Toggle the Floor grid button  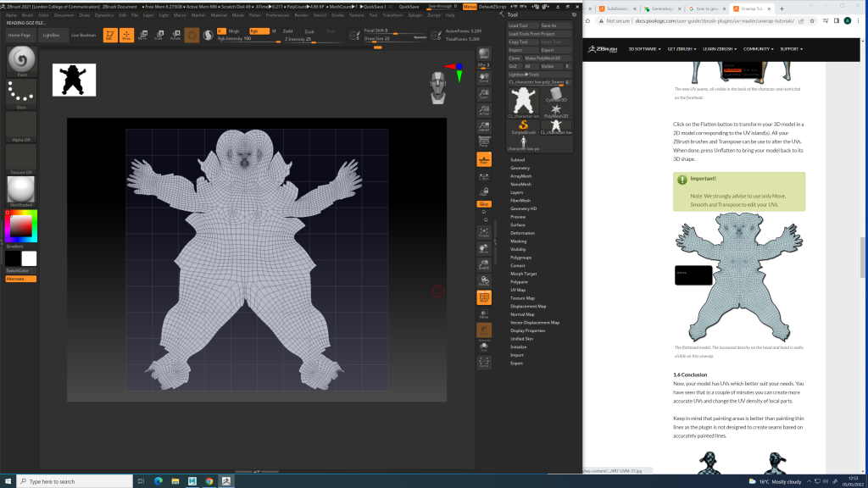tap(484, 159)
